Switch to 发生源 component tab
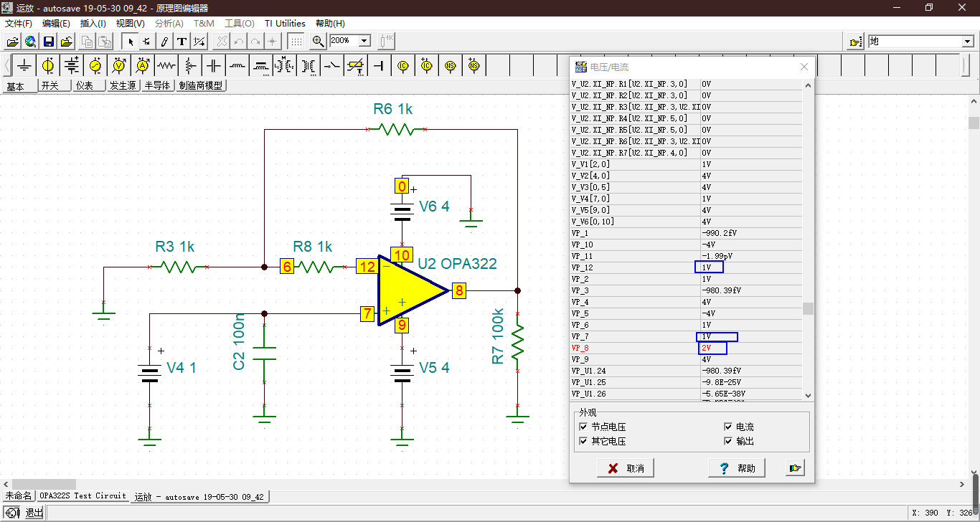 [123, 86]
